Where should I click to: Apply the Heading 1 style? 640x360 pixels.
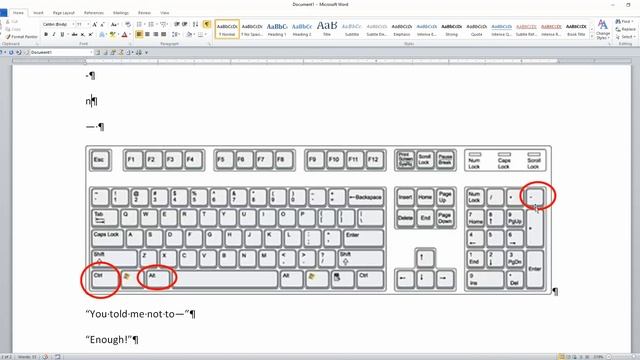pyautogui.click(x=277, y=29)
